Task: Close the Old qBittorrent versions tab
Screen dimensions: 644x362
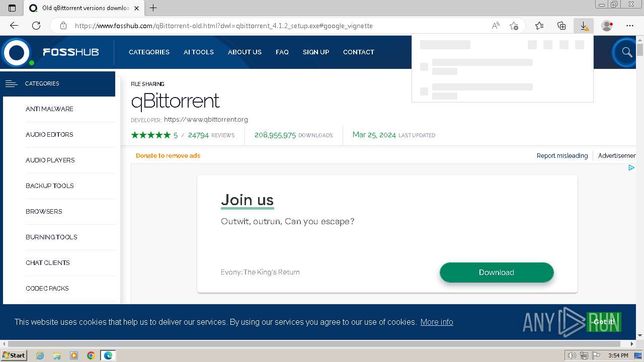Action: point(136,8)
